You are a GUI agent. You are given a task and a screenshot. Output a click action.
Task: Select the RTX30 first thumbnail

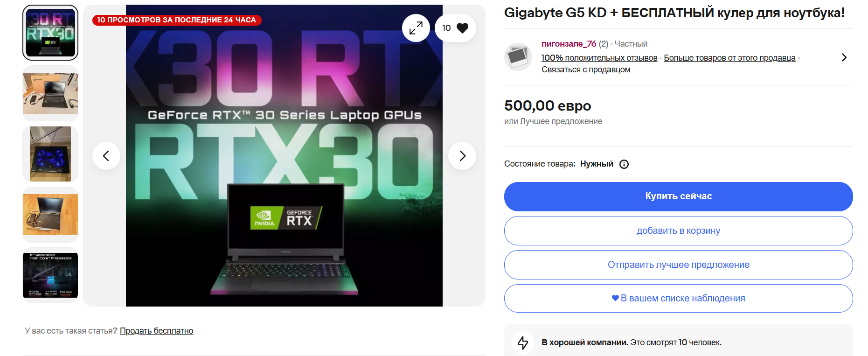pos(50,33)
